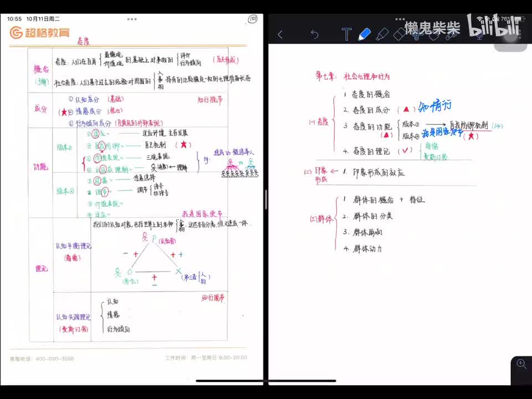This screenshot has height=399, width=532.
Task: Select the Text (T) tool
Action: click(x=346, y=34)
